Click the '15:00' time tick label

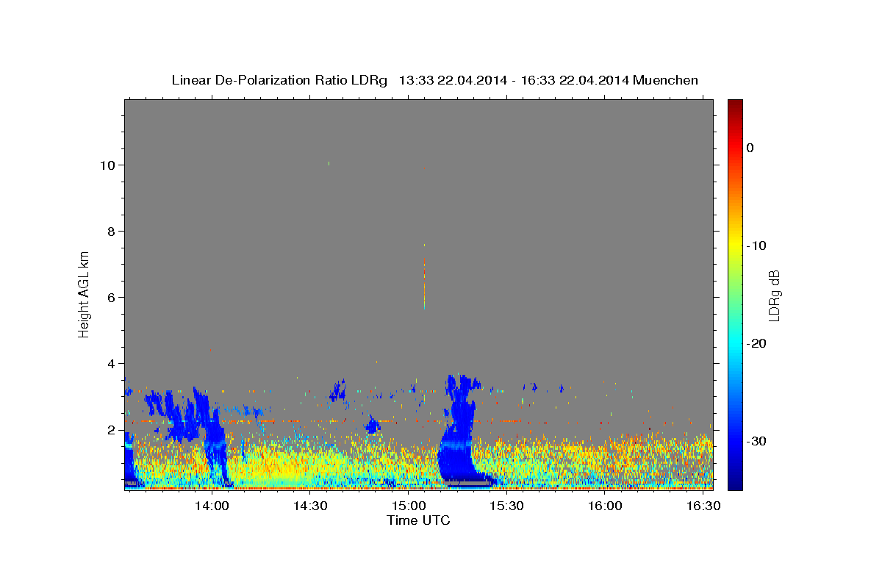pos(409,506)
